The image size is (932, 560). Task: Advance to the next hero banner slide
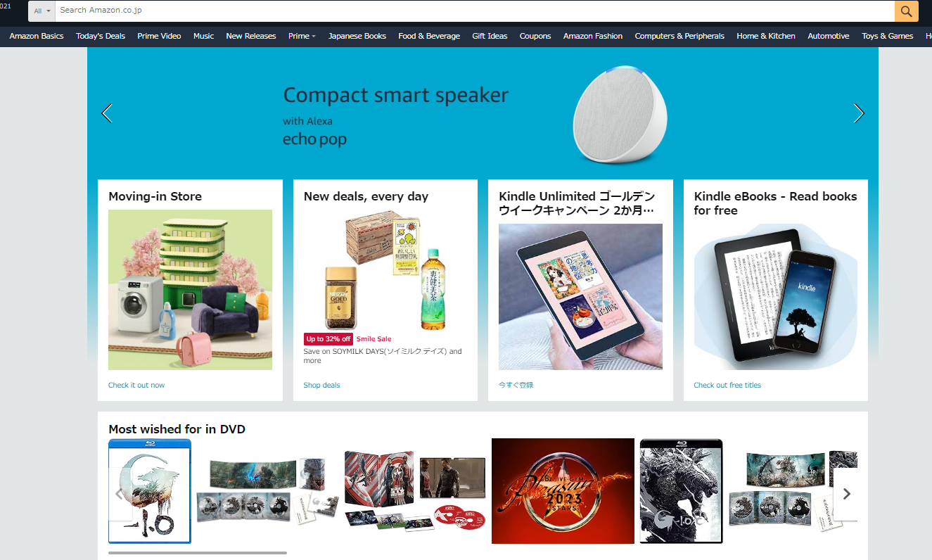pos(858,113)
